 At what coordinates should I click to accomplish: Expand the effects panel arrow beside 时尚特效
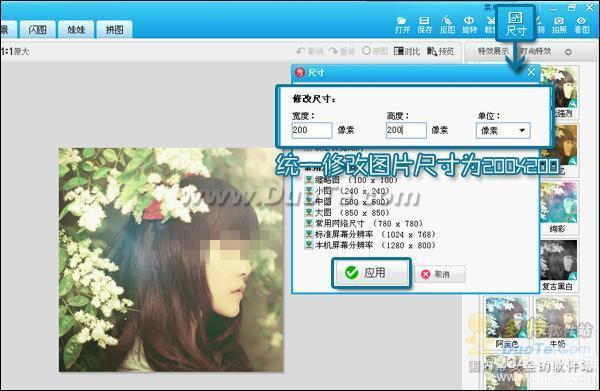pos(568,52)
